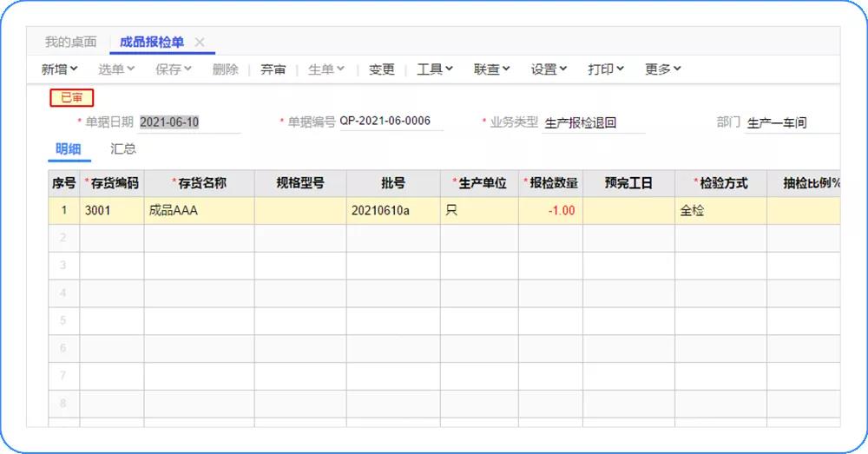This screenshot has height=454, width=868.
Task: Select row number 8
Action: coord(63,405)
